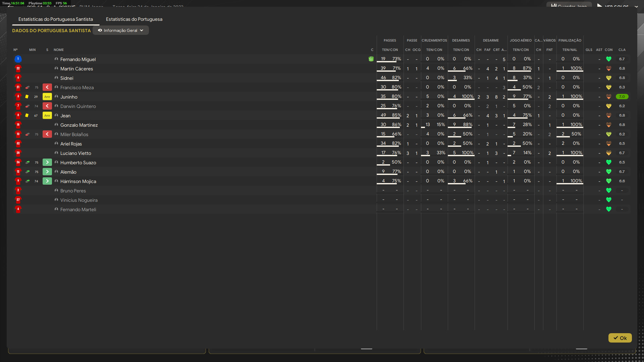
Task: Open the Informação Geral view dropdown
Action: [x=121, y=30]
